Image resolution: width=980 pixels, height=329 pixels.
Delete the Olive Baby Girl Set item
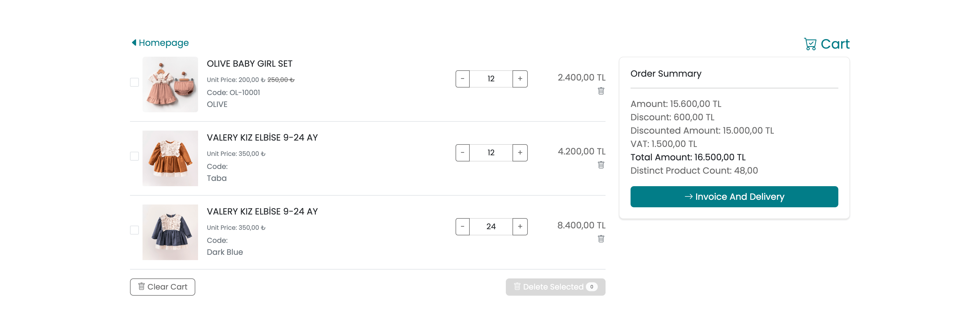(601, 91)
